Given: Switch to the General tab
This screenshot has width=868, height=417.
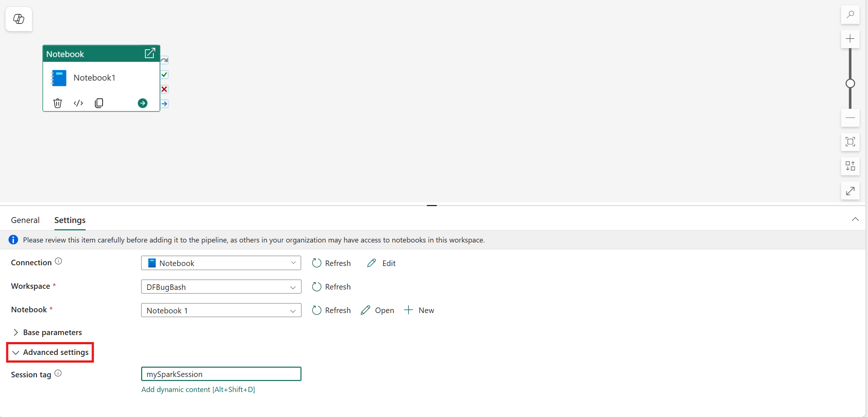Looking at the screenshot, I should 25,220.
